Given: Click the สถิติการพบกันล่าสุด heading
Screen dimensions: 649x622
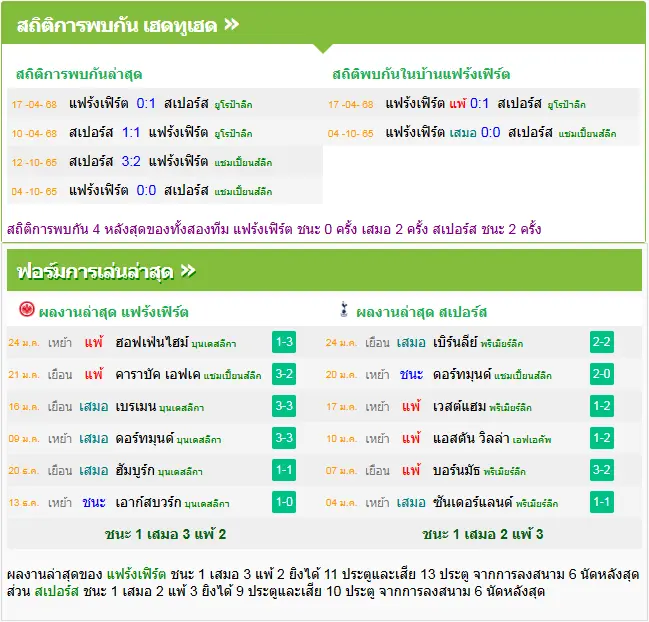Looking at the screenshot, I should tap(79, 74).
